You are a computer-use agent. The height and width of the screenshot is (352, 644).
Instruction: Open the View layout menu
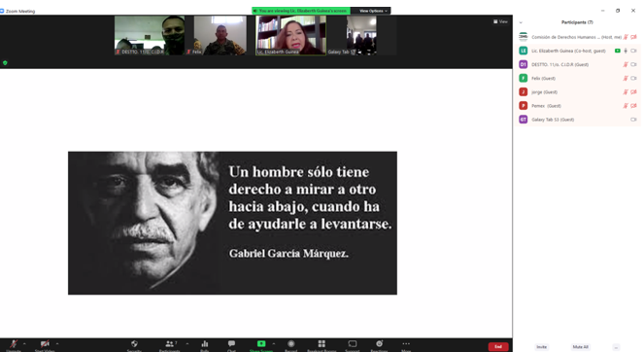tap(500, 21)
